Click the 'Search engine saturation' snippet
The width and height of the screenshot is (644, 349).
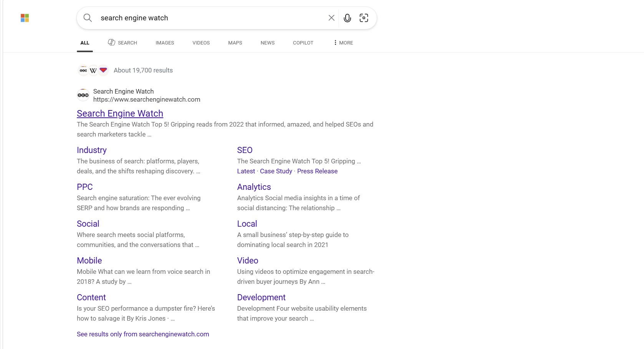[139, 203]
